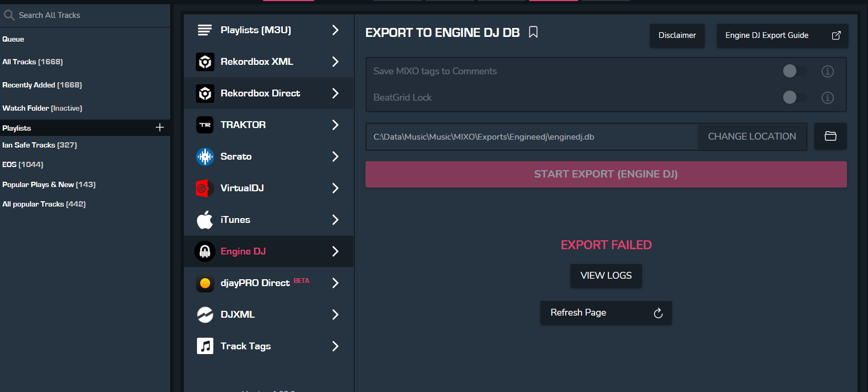Expand Rekordbox Direct chevron
This screenshot has height=392, width=868.
click(335, 93)
